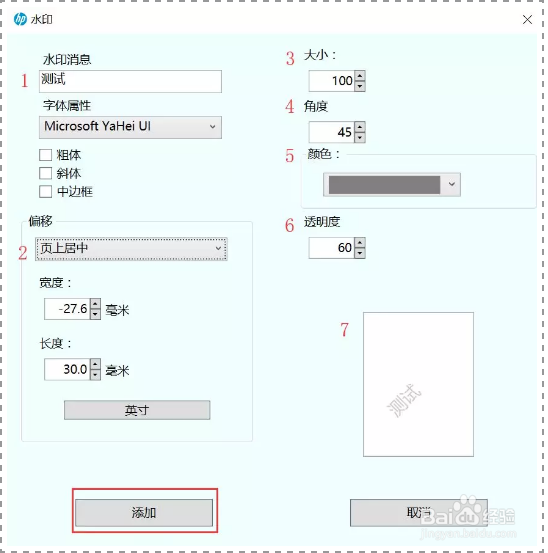This screenshot has width=548, height=553.
Task: Open the Microsoft YaHei UI font dropdown
Action: coord(130,127)
